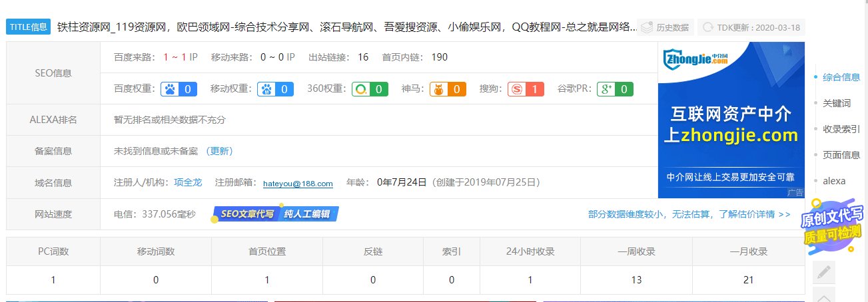Screen dimensions: 868x302
Task: Select 页面信息 in side navigation
Action: 841,155
